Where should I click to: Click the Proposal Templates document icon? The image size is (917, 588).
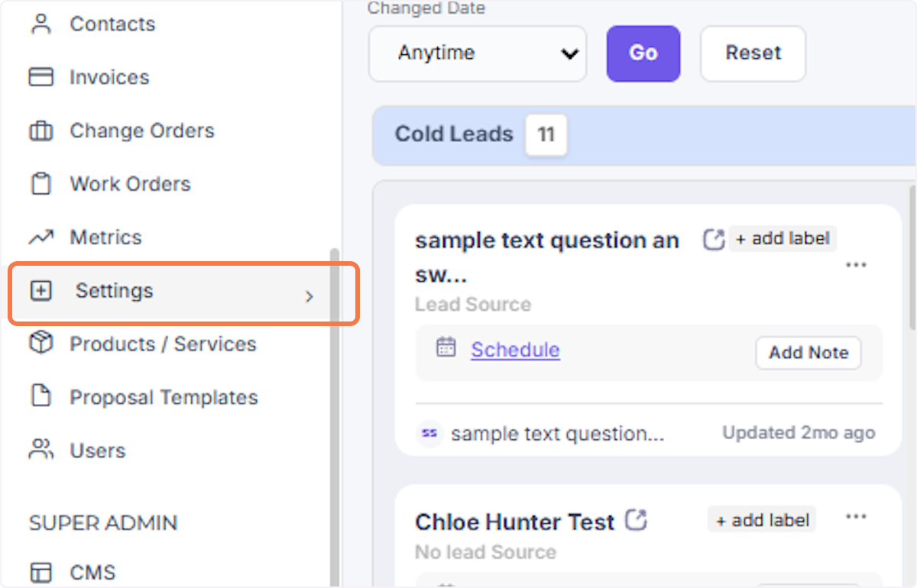41,397
